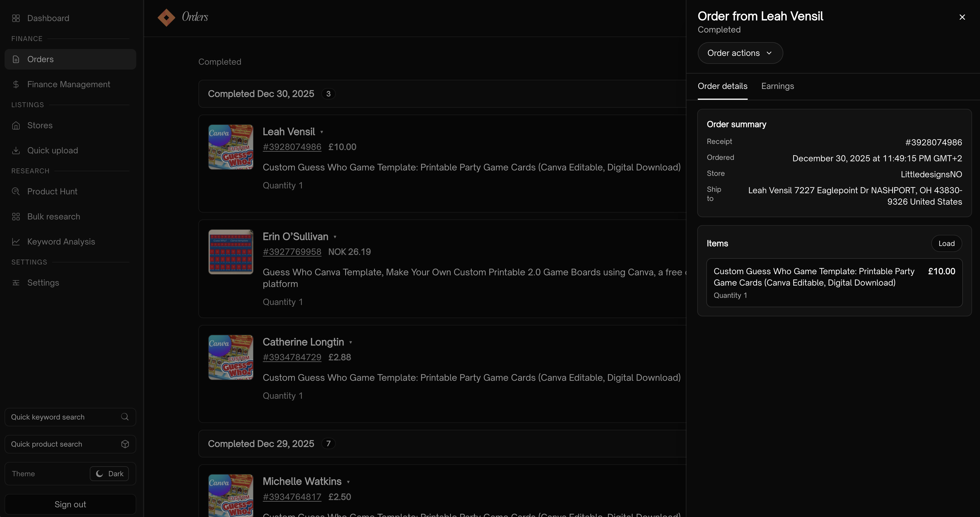
Task: Click inside the Quick product search field
Action: pyautogui.click(x=61, y=444)
